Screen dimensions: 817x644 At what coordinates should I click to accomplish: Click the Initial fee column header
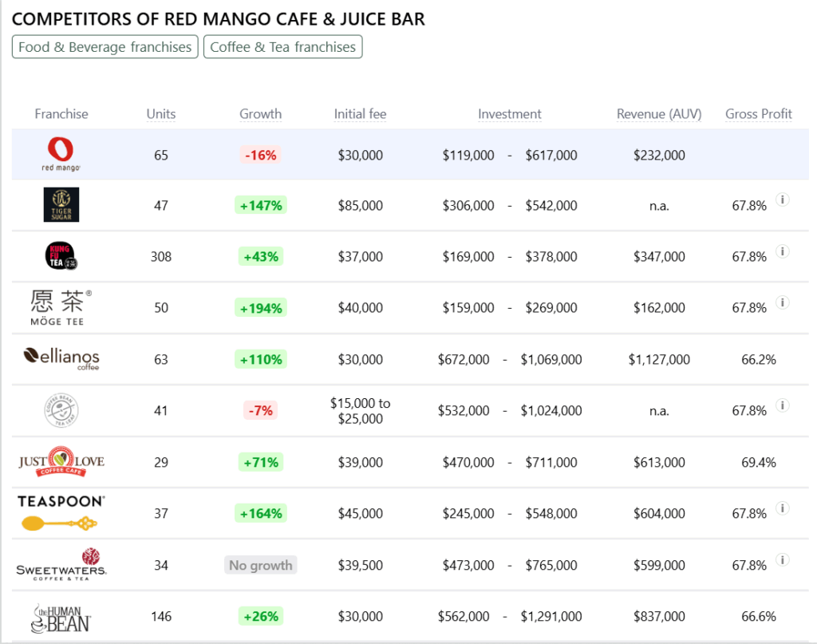point(360,113)
